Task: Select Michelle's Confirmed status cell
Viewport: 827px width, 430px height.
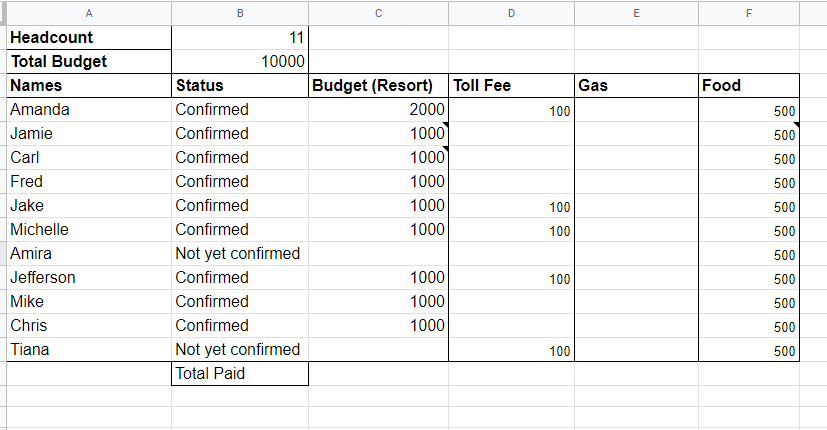Action: click(240, 230)
